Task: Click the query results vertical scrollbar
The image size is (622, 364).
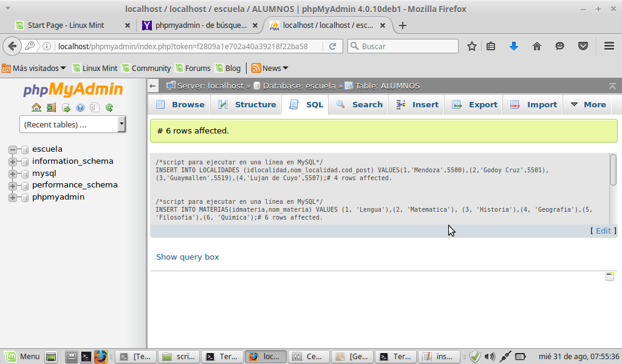Action: pyautogui.click(x=613, y=170)
